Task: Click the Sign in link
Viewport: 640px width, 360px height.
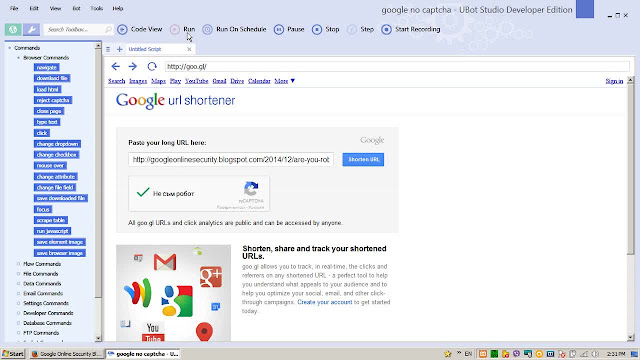Action: pos(614,81)
